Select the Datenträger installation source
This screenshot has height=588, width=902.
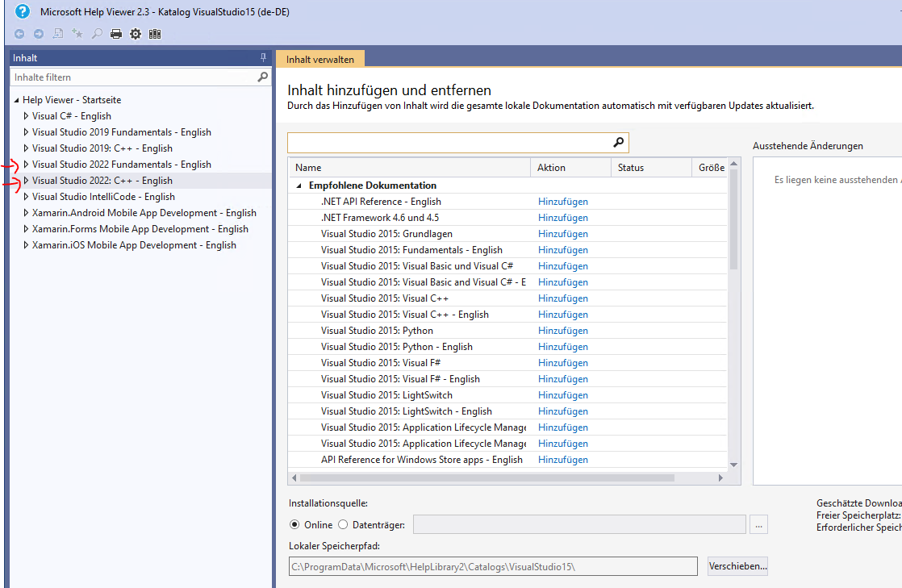pos(343,525)
